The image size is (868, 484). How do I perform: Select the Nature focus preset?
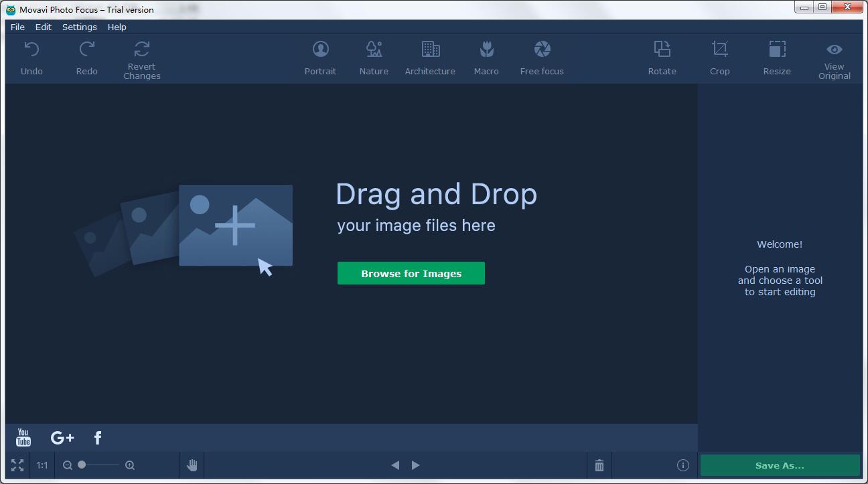[374, 58]
